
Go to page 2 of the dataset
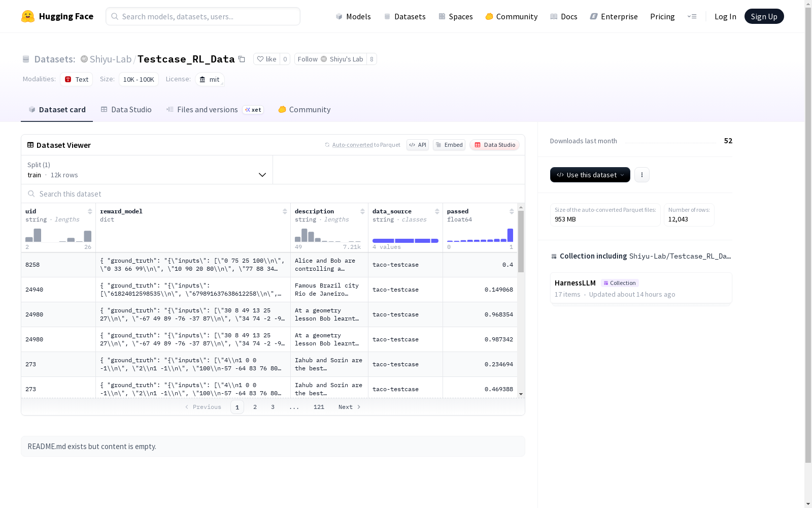coord(255,407)
